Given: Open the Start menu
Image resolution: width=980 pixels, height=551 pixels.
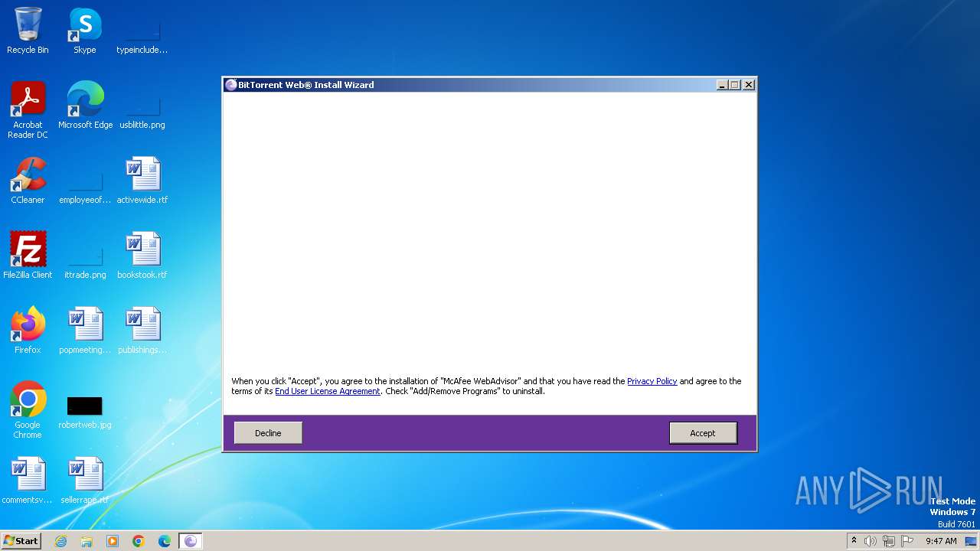Looking at the screenshot, I should coord(21,541).
